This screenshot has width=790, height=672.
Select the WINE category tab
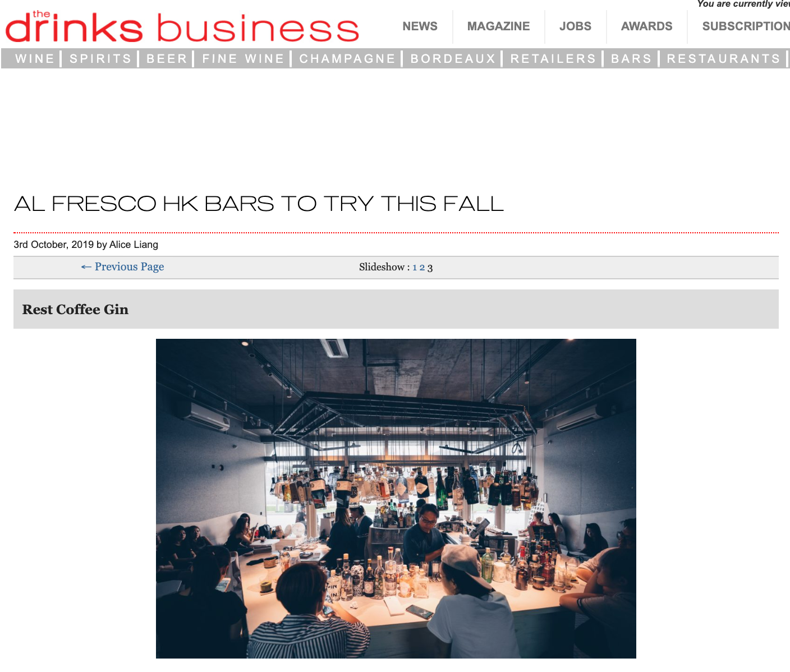[35, 58]
